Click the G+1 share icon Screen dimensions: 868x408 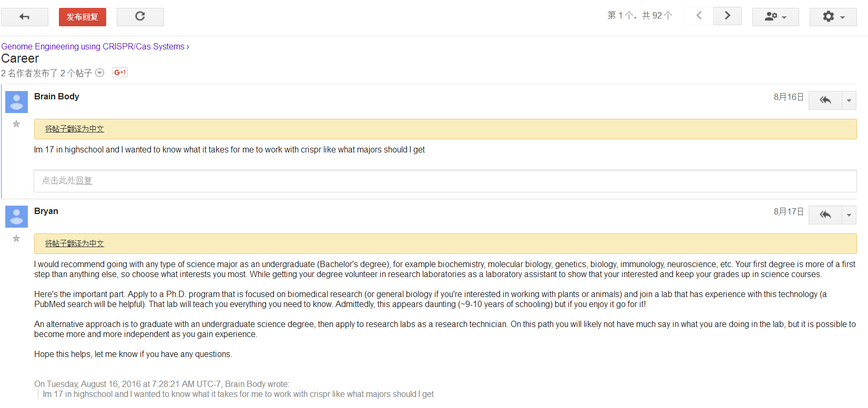click(x=120, y=73)
